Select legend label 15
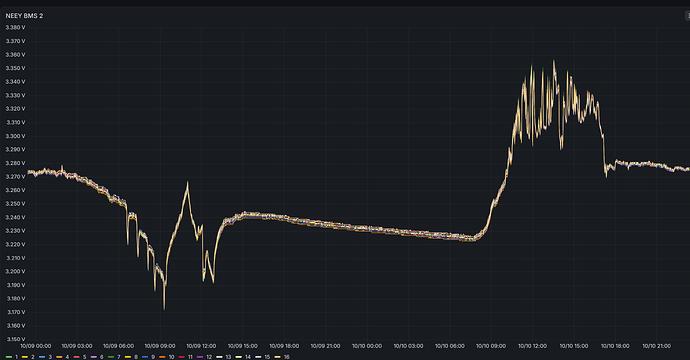690x360 pixels. pos(267,357)
